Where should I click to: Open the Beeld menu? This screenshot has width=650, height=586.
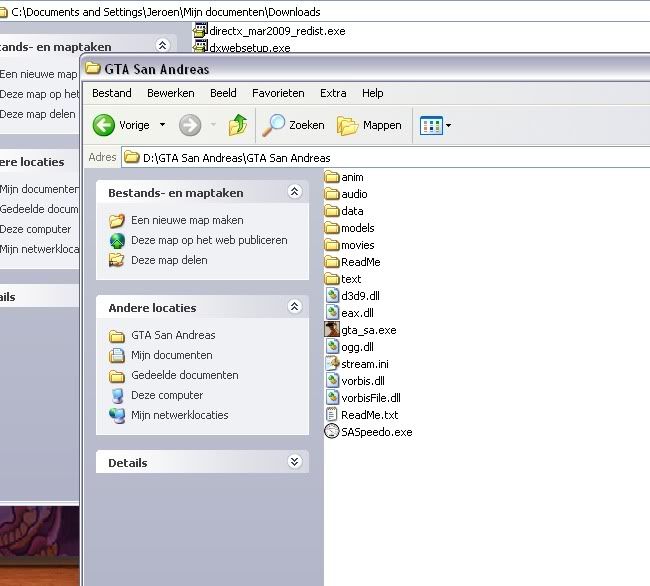223,93
